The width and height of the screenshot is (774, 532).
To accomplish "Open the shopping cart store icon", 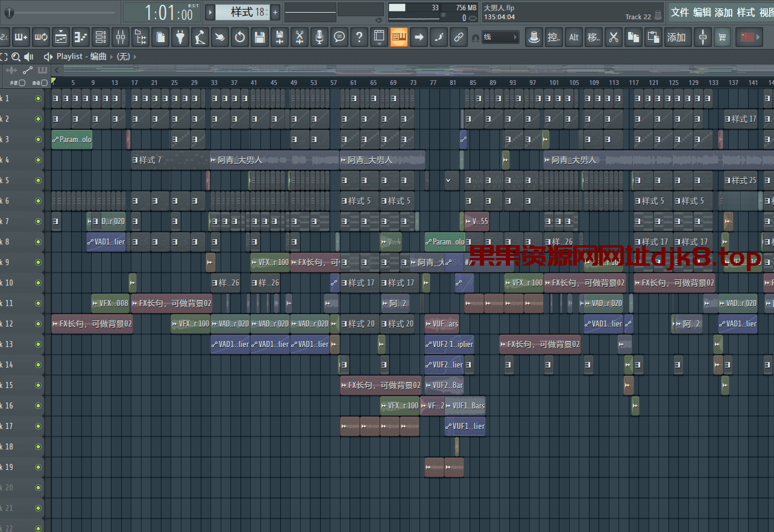I will coord(721,37).
